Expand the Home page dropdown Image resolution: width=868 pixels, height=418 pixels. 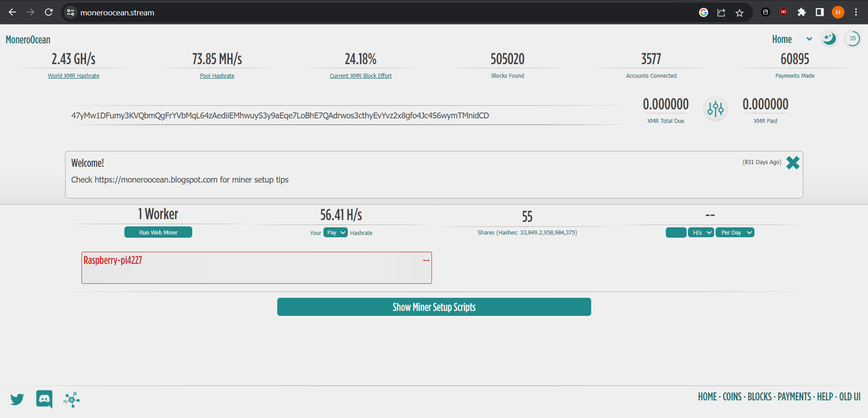click(x=792, y=39)
